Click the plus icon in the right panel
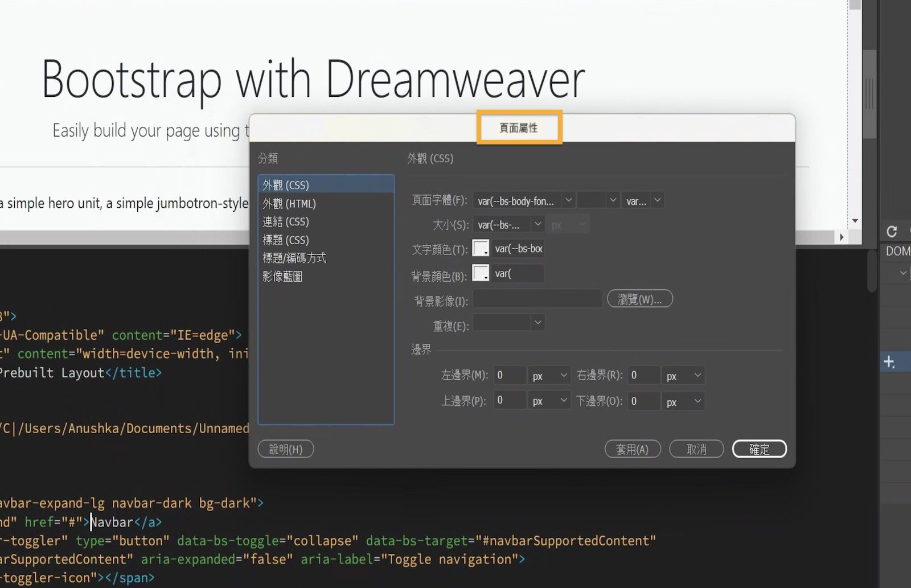Image resolution: width=911 pixels, height=588 pixels. 889,361
